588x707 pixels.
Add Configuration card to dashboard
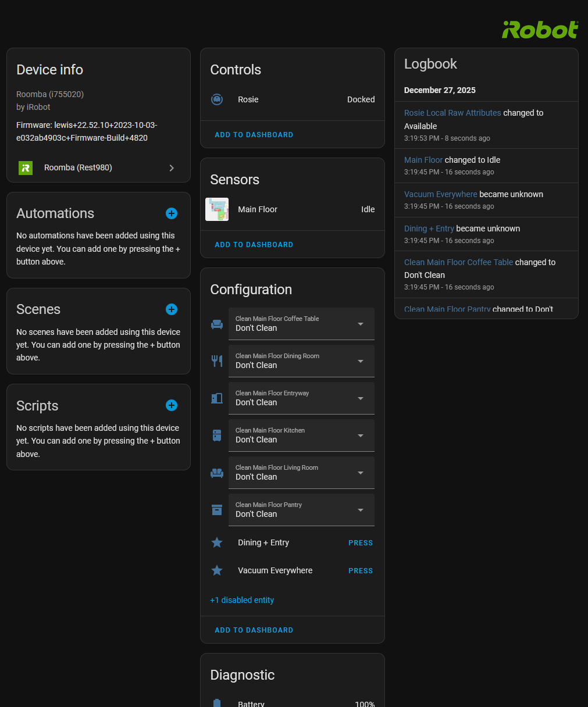pyautogui.click(x=254, y=630)
